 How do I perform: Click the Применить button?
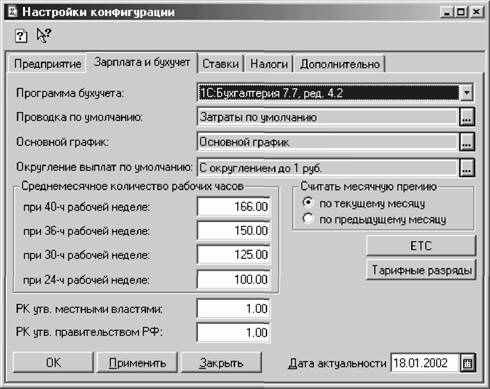coord(137,363)
